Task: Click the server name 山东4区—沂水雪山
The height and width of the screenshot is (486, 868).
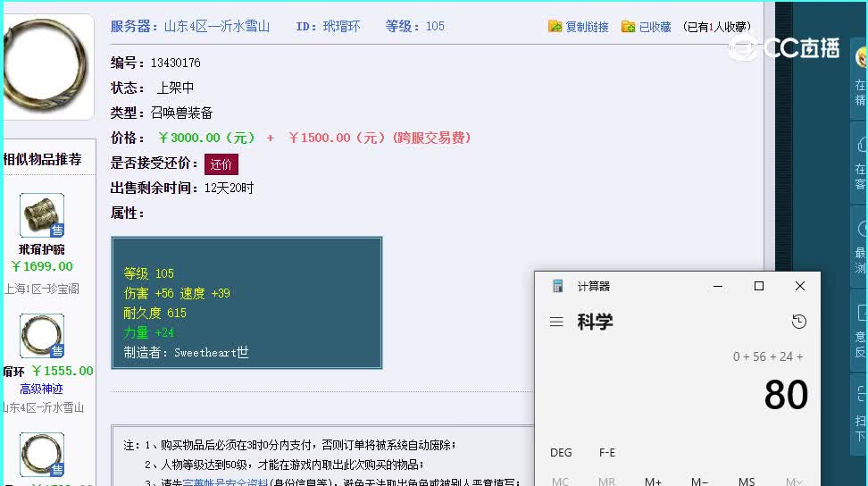Action: [x=217, y=26]
